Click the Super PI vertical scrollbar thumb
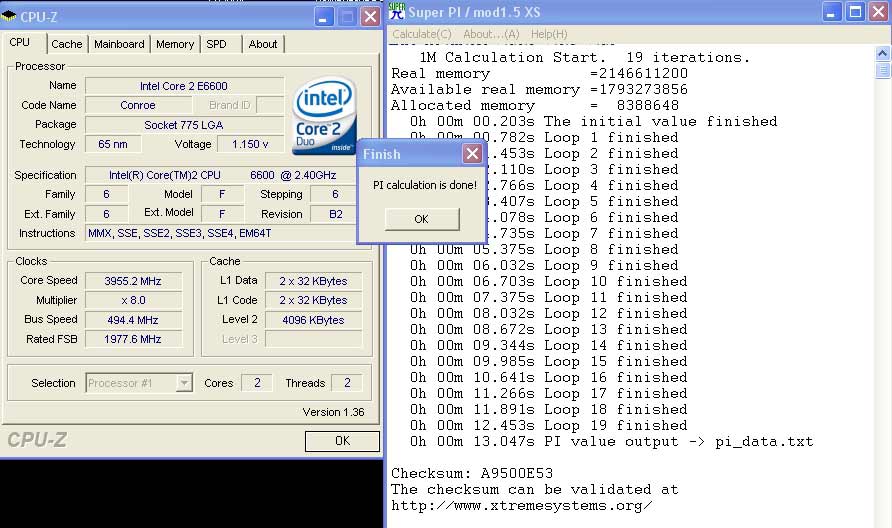 [882, 70]
